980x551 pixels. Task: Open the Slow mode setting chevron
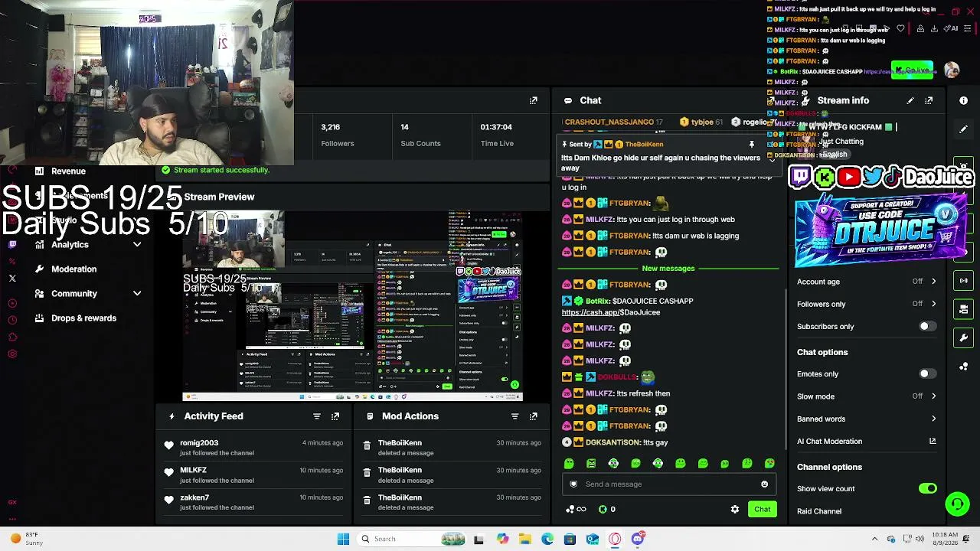point(933,396)
